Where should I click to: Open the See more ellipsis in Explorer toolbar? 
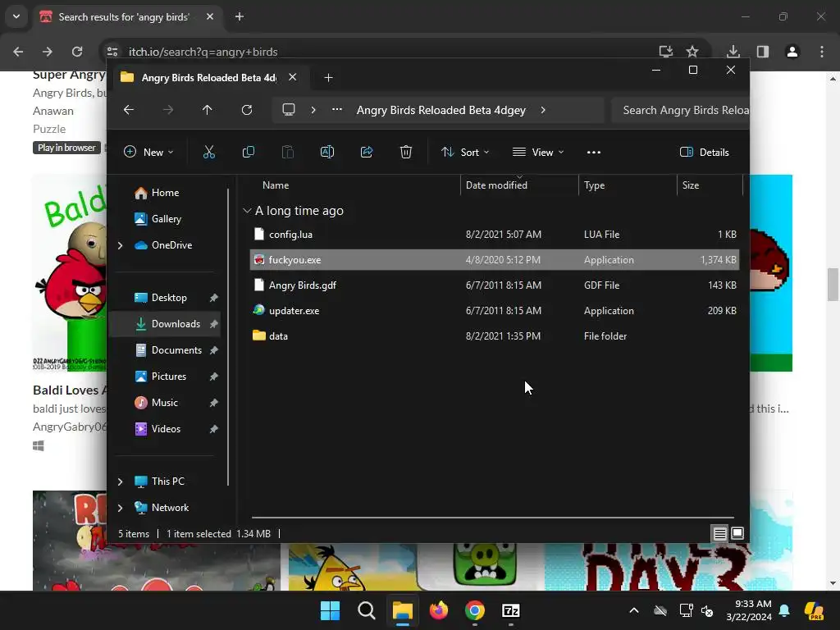coord(594,152)
